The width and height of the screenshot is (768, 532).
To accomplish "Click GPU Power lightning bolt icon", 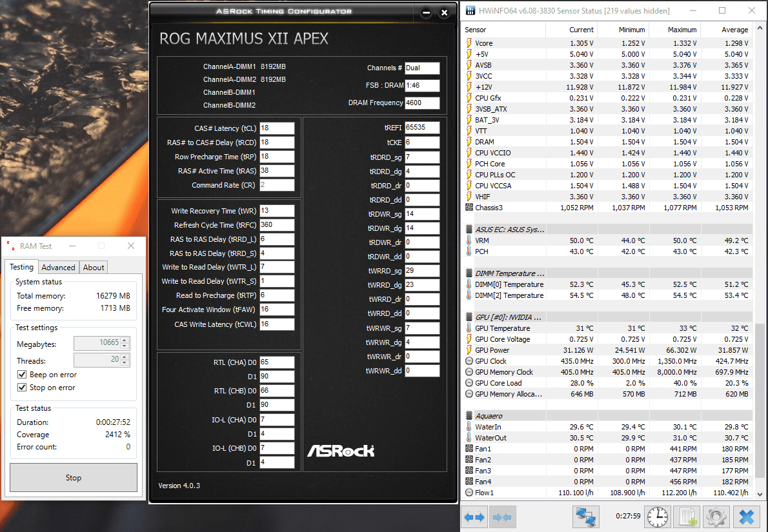I will [469, 350].
